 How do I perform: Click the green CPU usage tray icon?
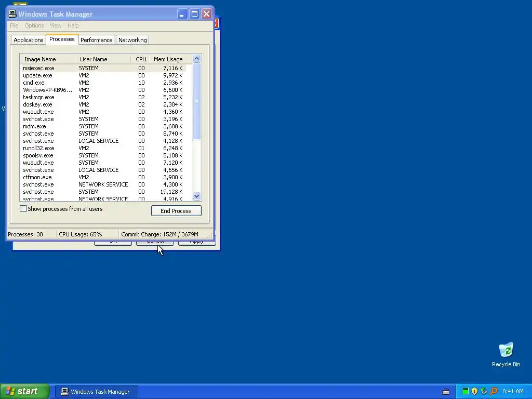pos(465,391)
